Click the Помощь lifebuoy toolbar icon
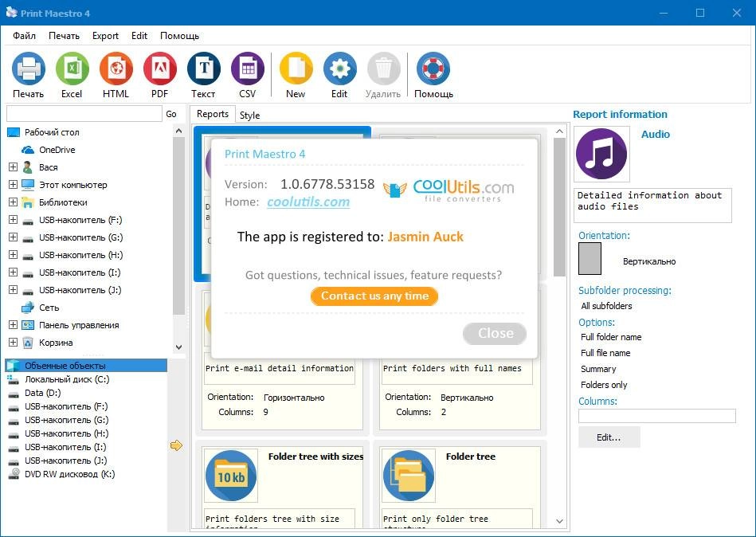 click(x=433, y=69)
